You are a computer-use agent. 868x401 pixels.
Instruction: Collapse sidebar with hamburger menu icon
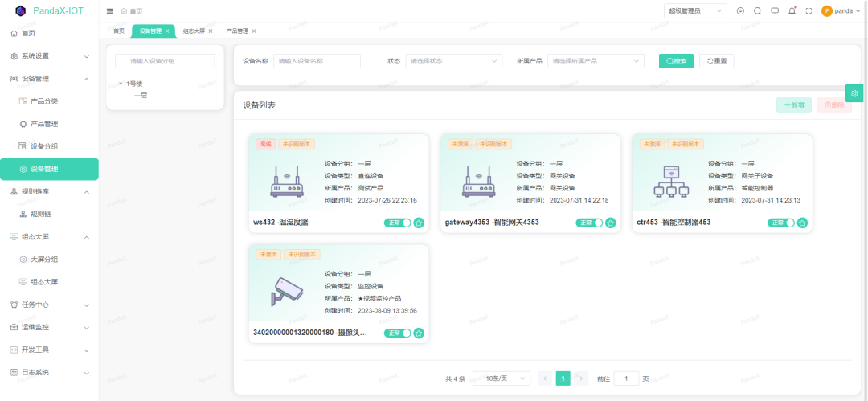[x=110, y=11]
